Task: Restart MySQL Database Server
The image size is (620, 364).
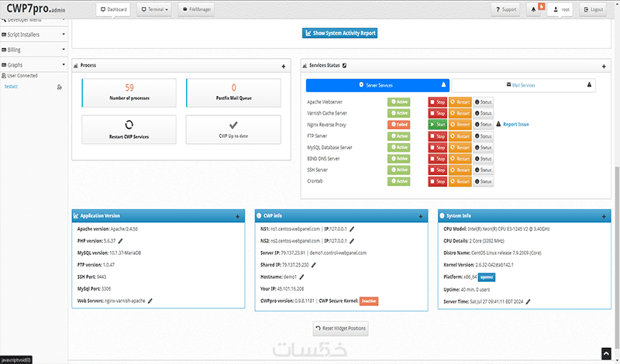Action: [460, 147]
